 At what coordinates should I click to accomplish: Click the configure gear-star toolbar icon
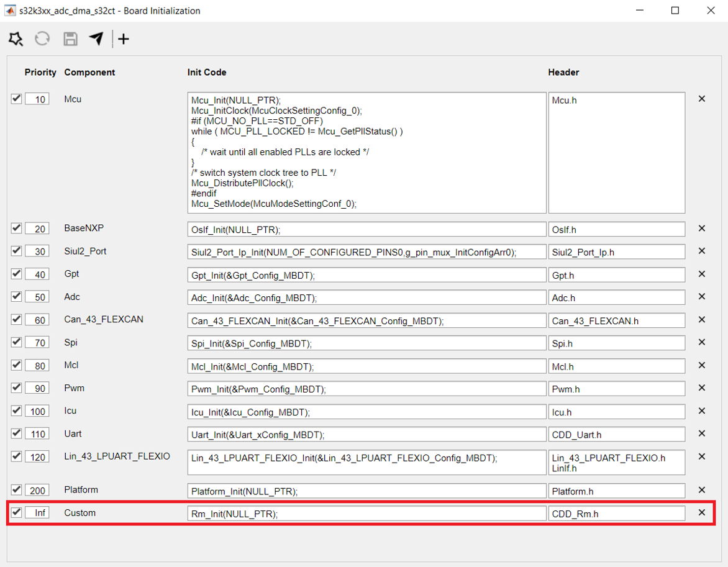[x=16, y=39]
